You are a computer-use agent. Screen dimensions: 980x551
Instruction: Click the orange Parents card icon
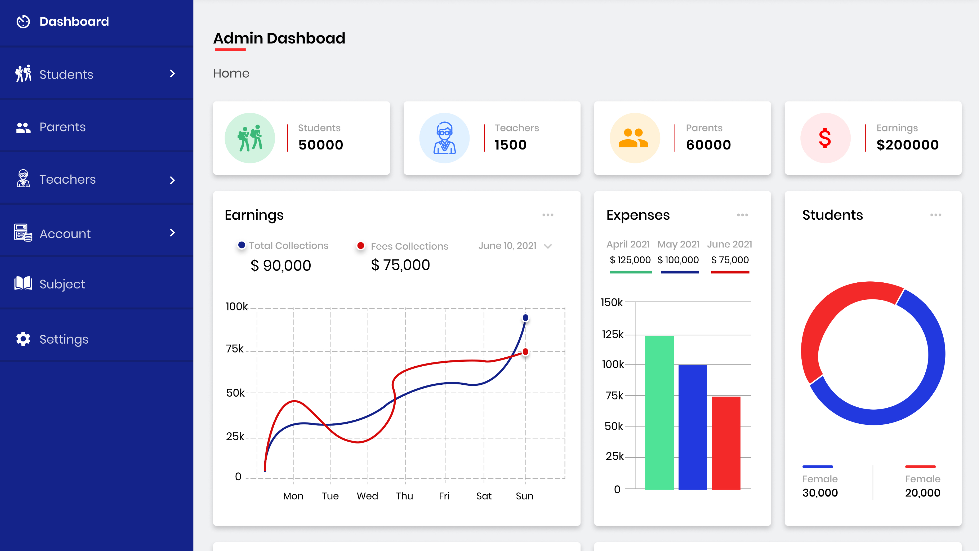[634, 138]
